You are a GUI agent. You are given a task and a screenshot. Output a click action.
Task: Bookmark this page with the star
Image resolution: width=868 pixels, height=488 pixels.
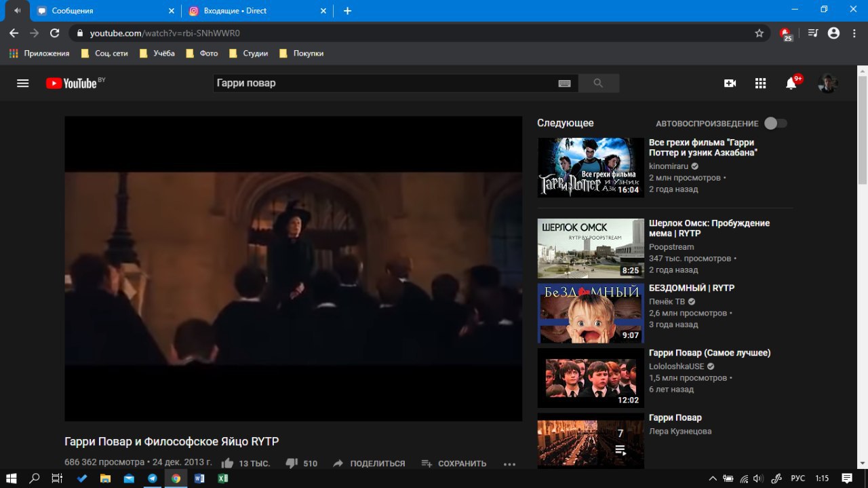[x=759, y=33]
